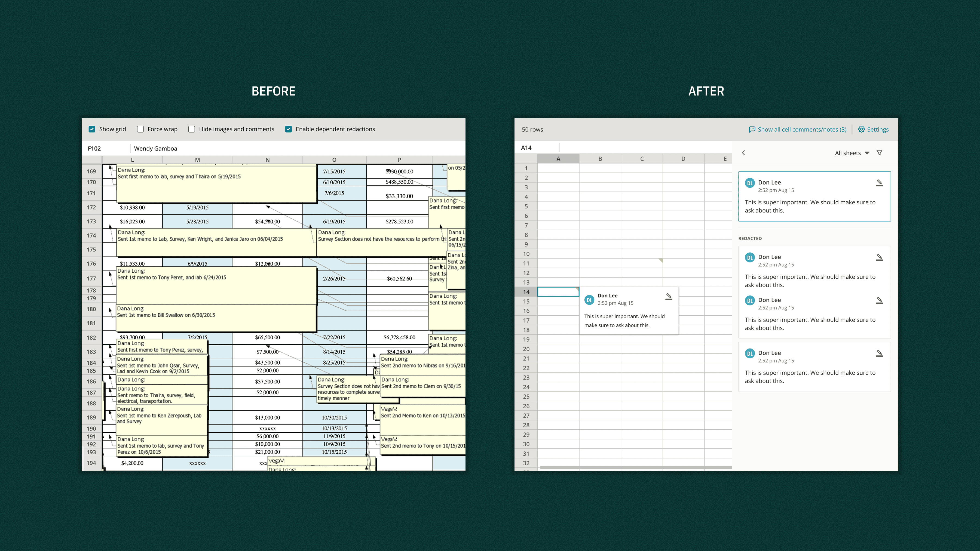980x551 pixels.
Task: Uncheck the Show grid checkbox
Action: (92, 129)
